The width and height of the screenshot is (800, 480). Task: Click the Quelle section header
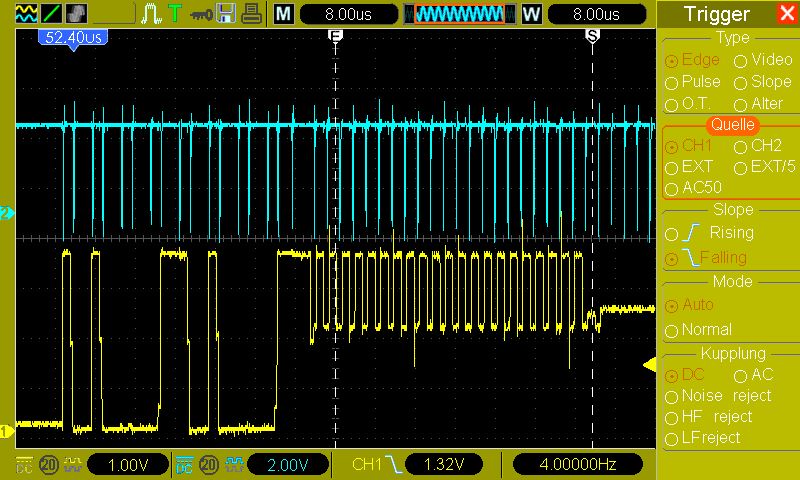(733, 124)
